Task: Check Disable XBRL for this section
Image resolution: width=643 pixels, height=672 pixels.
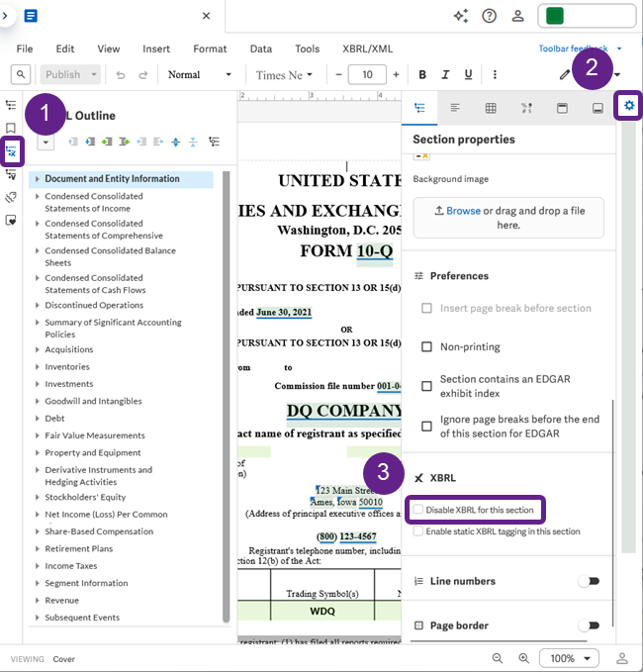Action: 418,509
